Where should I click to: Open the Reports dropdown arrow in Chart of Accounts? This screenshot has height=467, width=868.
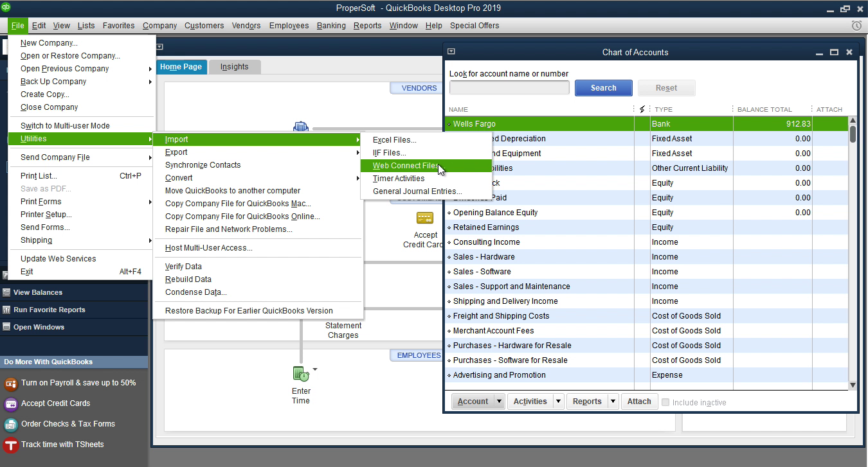pos(613,401)
